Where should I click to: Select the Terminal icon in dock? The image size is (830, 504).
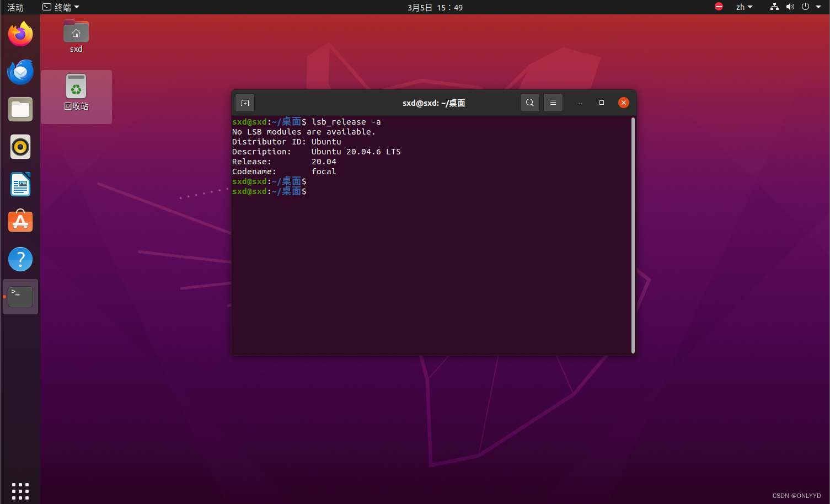pos(20,297)
